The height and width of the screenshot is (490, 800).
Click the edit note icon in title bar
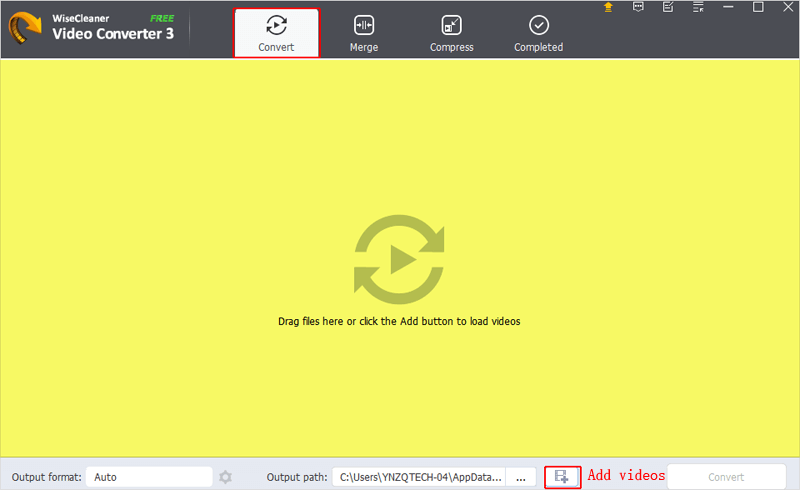click(668, 7)
